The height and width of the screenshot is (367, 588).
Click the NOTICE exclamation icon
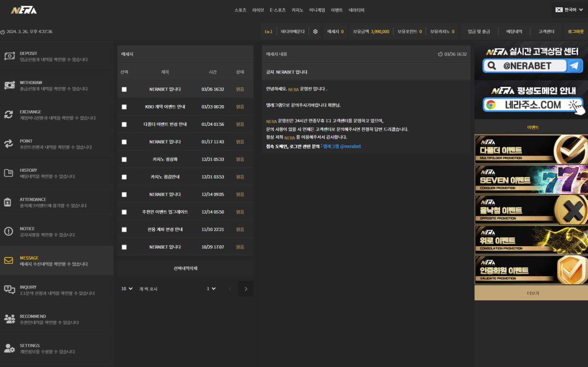tap(8, 231)
